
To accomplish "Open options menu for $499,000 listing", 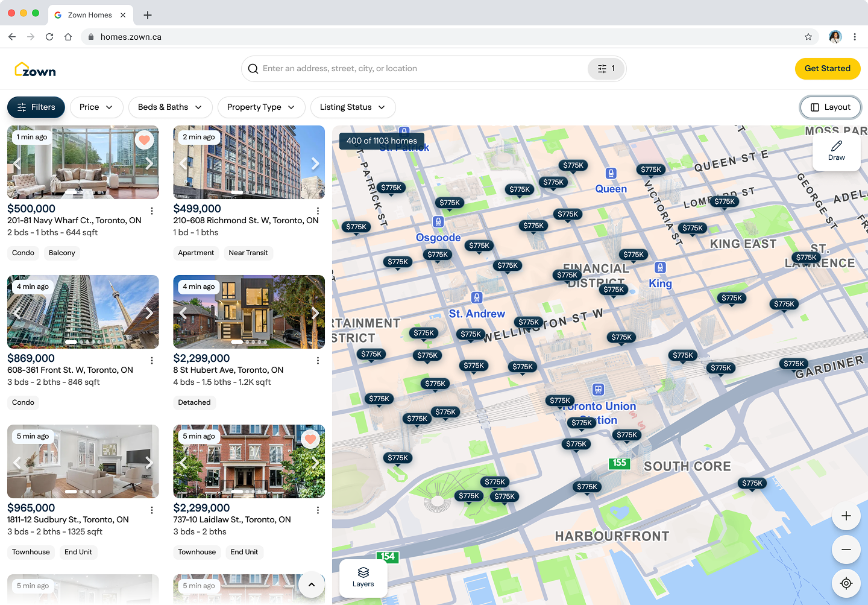I will coord(318,211).
